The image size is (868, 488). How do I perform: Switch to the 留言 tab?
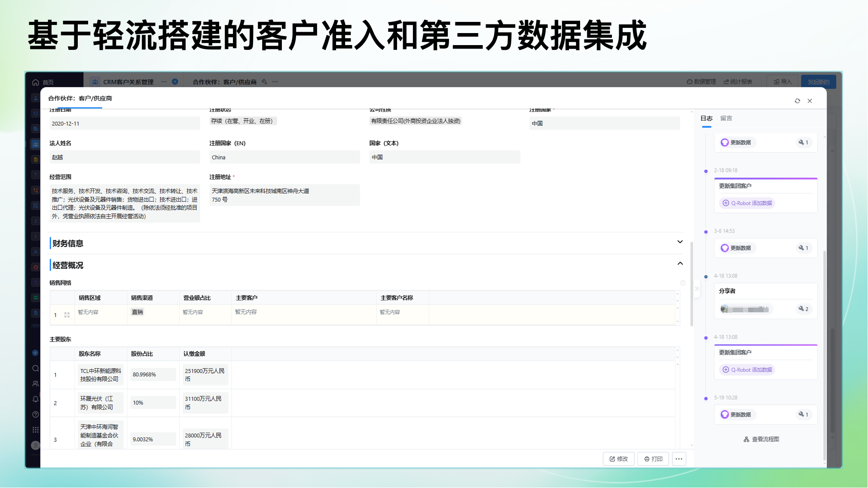click(726, 118)
